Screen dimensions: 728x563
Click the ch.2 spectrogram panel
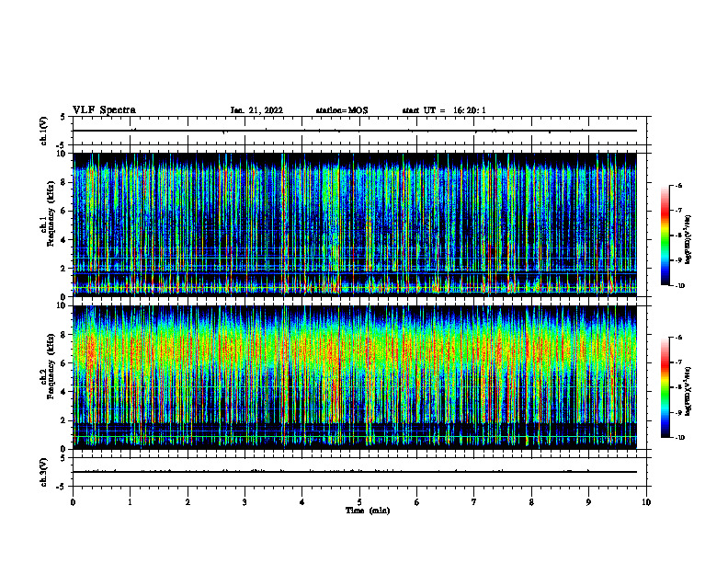355,377
